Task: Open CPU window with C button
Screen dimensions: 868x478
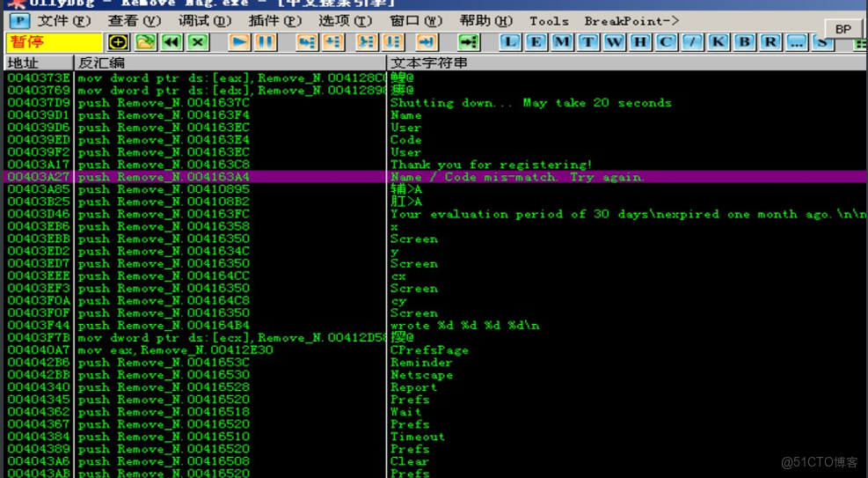Action: [x=666, y=42]
